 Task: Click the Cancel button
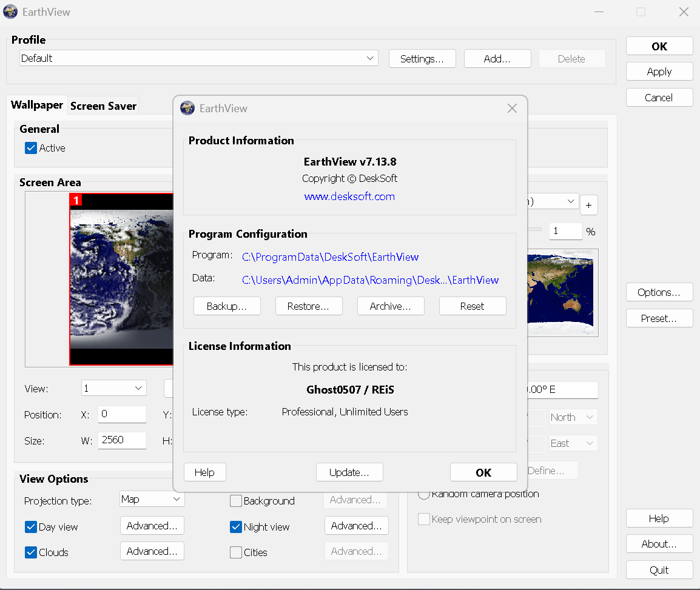click(x=659, y=97)
